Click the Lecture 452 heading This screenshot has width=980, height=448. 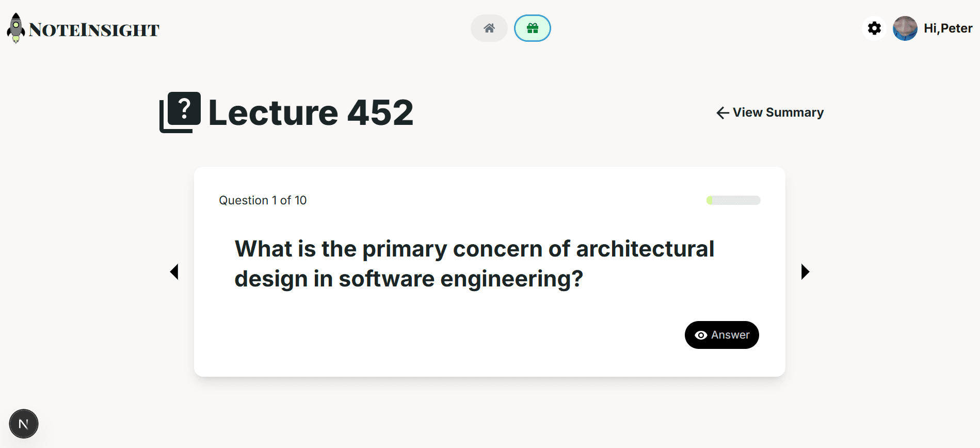tap(311, 113)
